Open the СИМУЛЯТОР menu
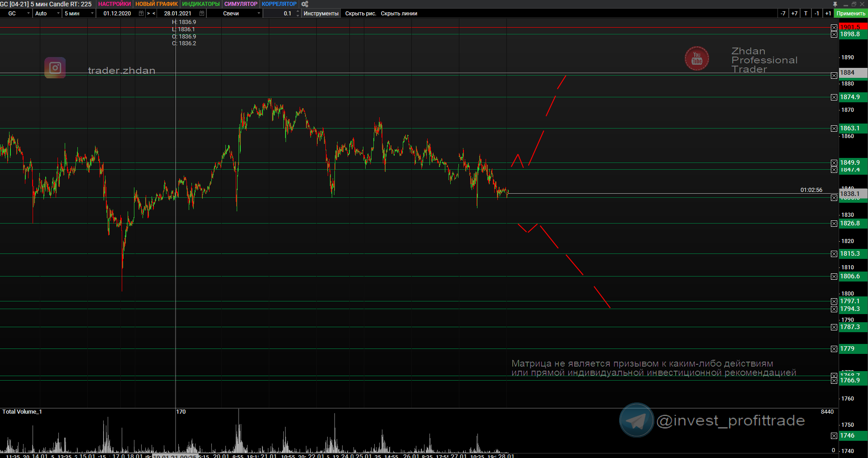This screenshot has height=458, width=868. 241,4
